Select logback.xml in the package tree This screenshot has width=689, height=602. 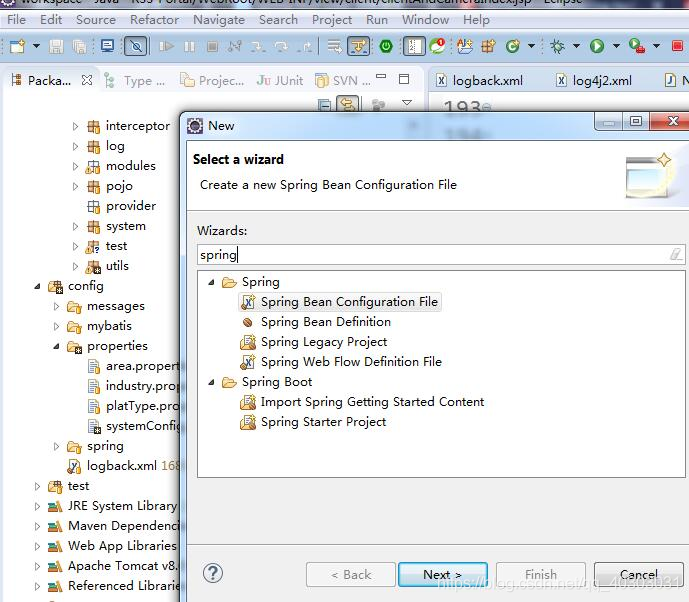click(121, 466)
